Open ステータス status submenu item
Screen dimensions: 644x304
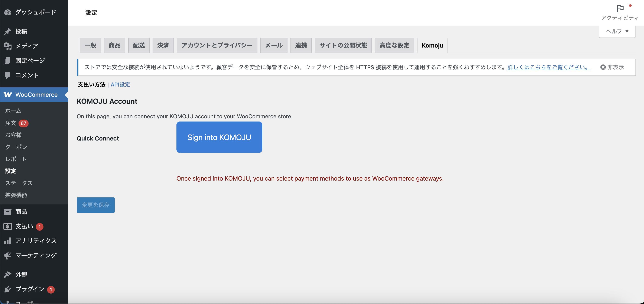[x=19, y=183]
